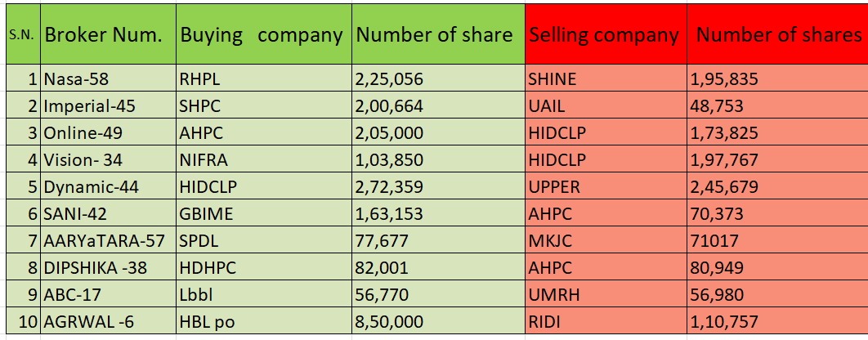Select the Dynamic-44 broker cell
868x340 pixels.
click(108, 186)
